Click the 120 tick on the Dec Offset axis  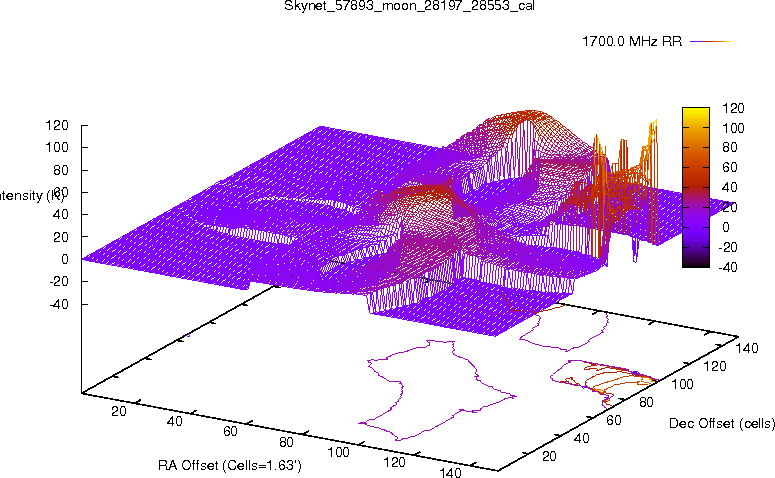click(x=715, y=366)
